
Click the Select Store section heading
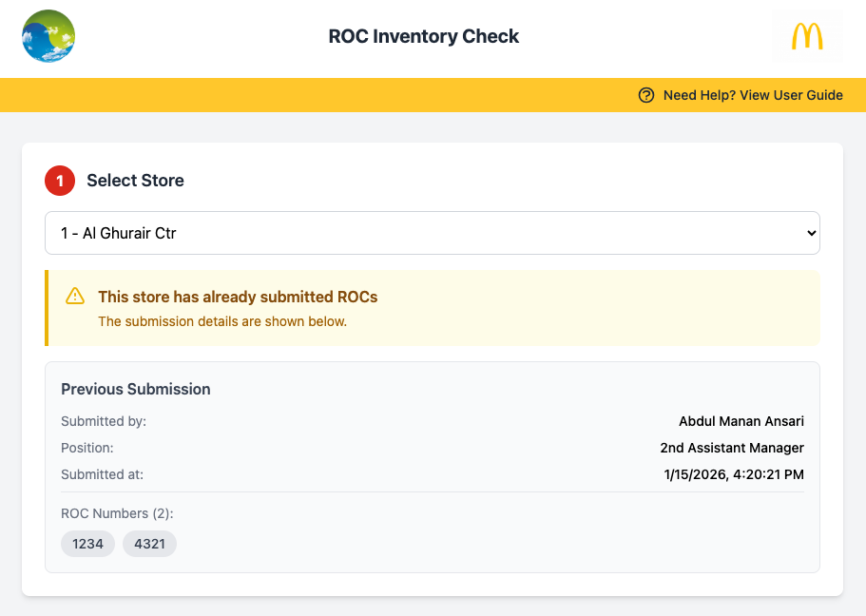point(135,181)
